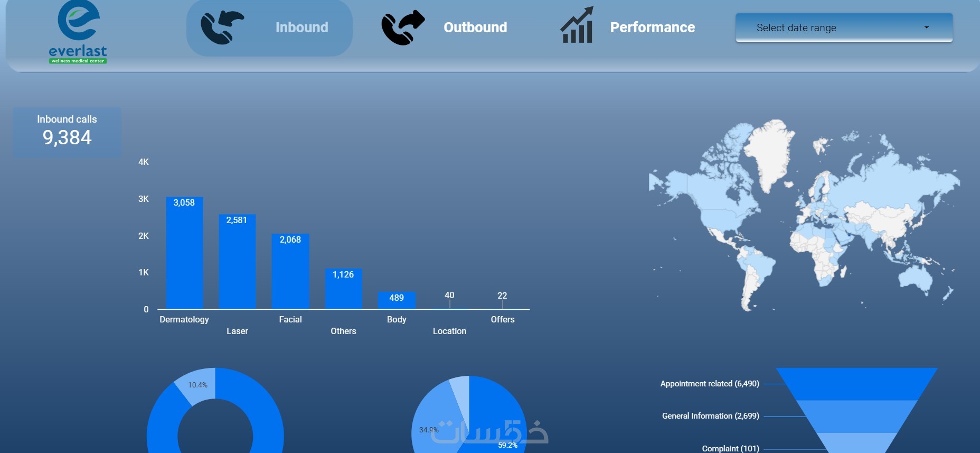Click the Everlast wellness medical center logo

[78, 32]
